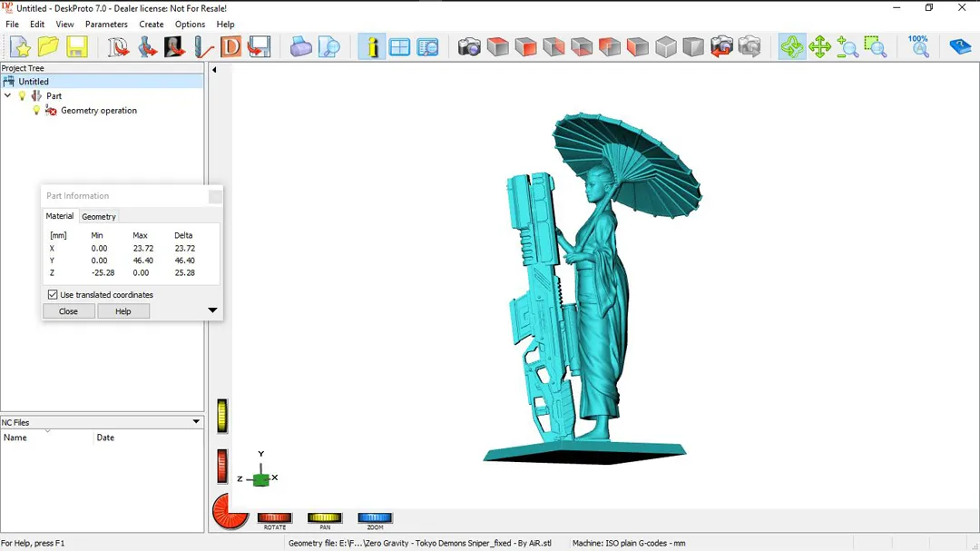Click the yellow PAN thumbwheel

(x=324, y=517)
